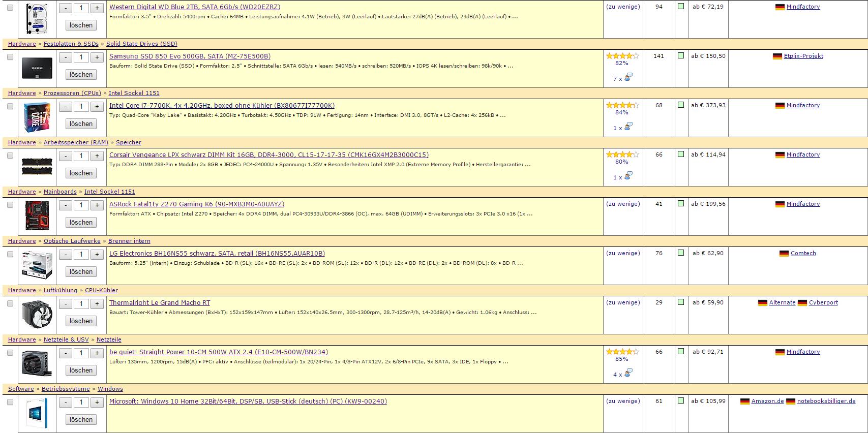The image size is (868, 433).
Task: Open reviews icon for Intel Core i7-7700K
Action: (628, 127)
